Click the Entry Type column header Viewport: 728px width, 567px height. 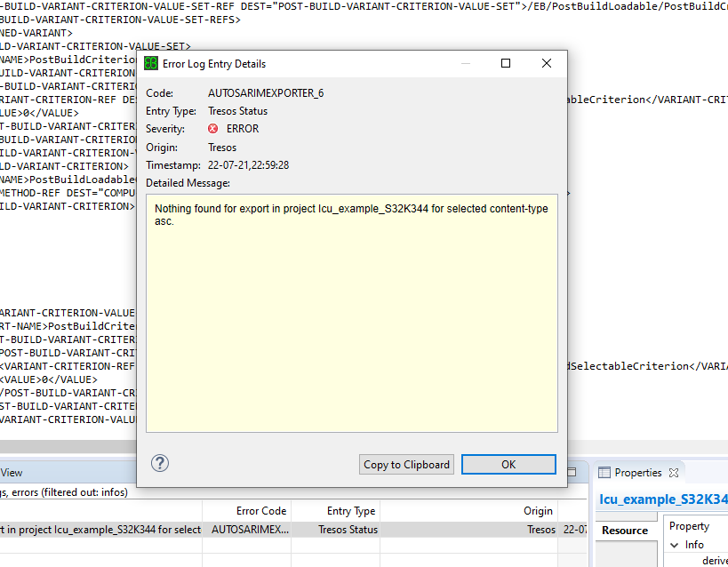(353, 510)
